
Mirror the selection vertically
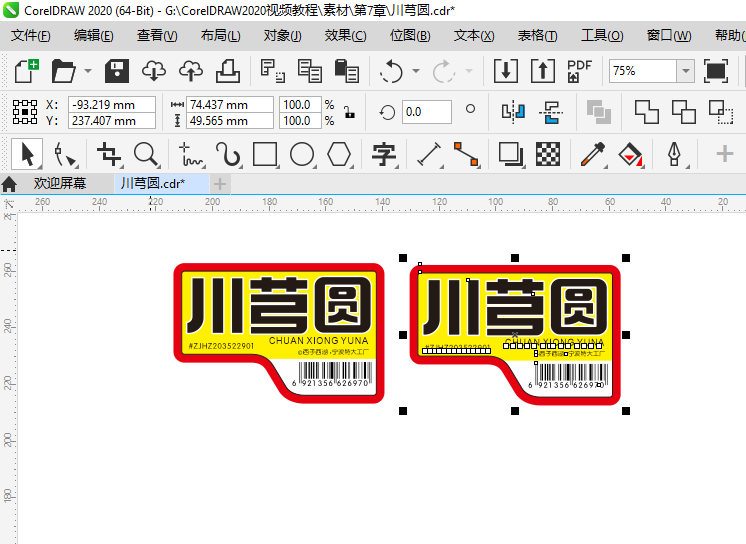(x=551, y=112)
